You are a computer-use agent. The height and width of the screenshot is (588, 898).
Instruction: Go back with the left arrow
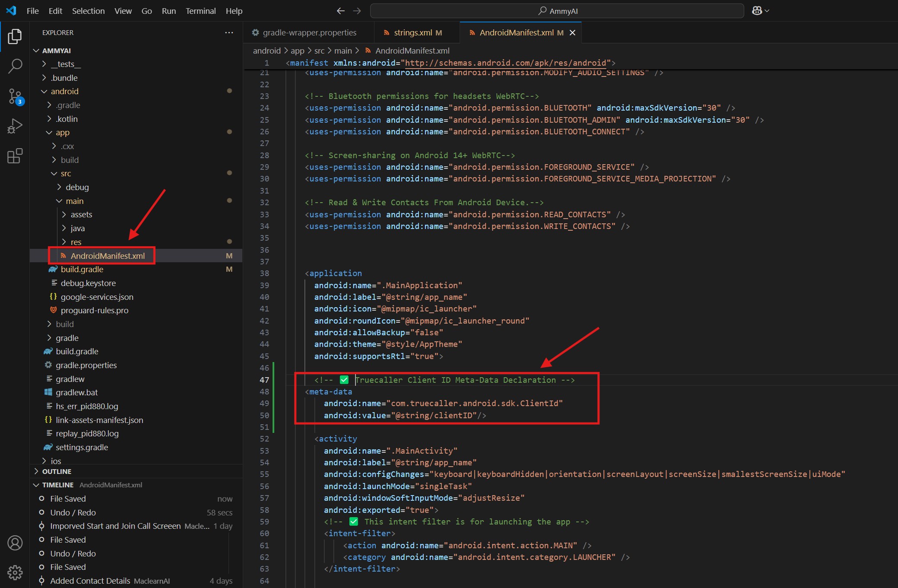pos(340,11)
